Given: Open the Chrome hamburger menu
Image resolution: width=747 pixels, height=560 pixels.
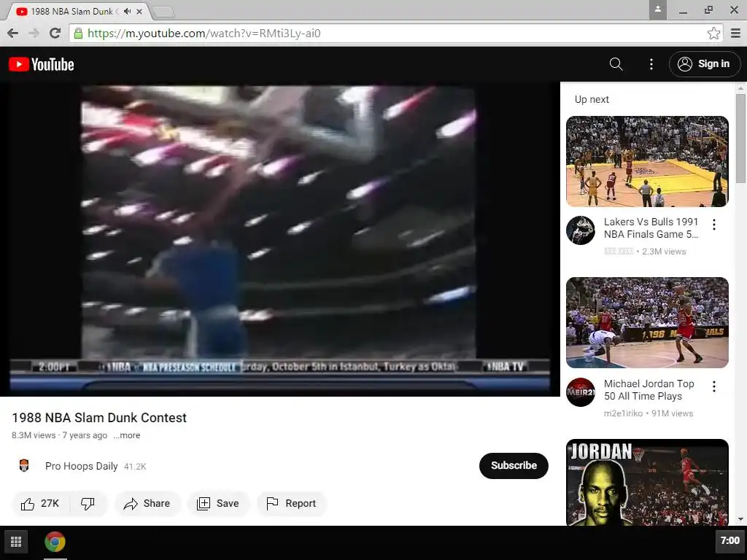Looking at the screenshot, I should click(x=735, y=33).
